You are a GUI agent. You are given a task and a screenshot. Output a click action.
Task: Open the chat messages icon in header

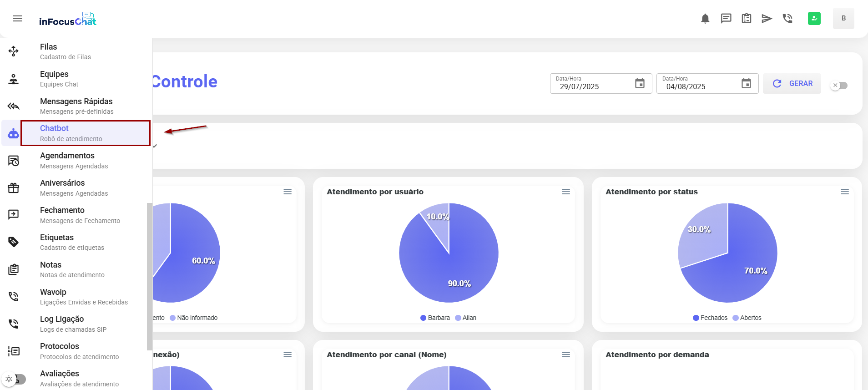click(726, 19)
